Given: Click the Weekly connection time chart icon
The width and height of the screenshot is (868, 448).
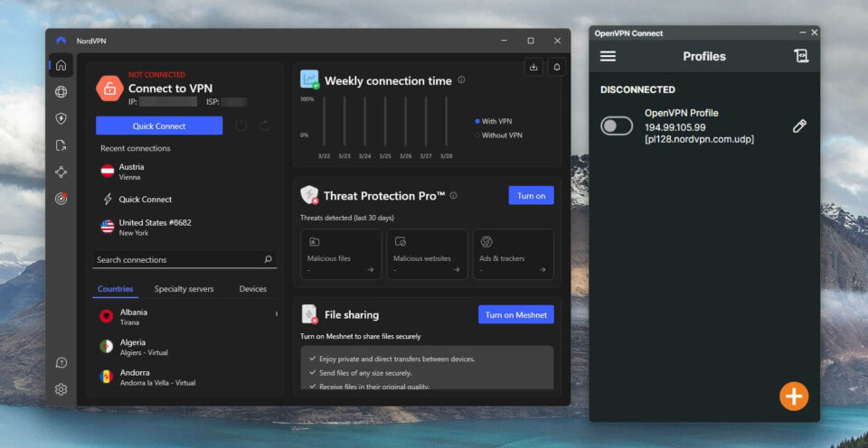Looking at the screenshot, I should coord(309,79).
